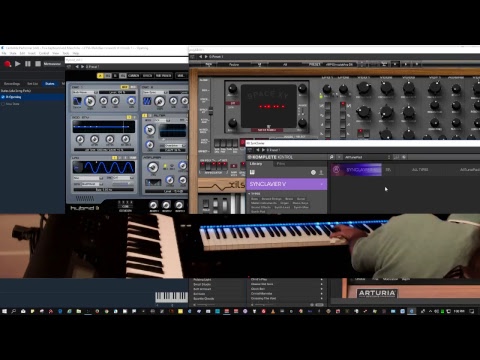Select the factory content globe icon
This screenshot has width=480, height=360.
313,172
